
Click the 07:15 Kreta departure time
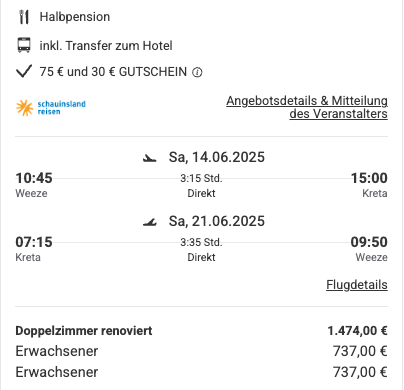pos(34,242)
